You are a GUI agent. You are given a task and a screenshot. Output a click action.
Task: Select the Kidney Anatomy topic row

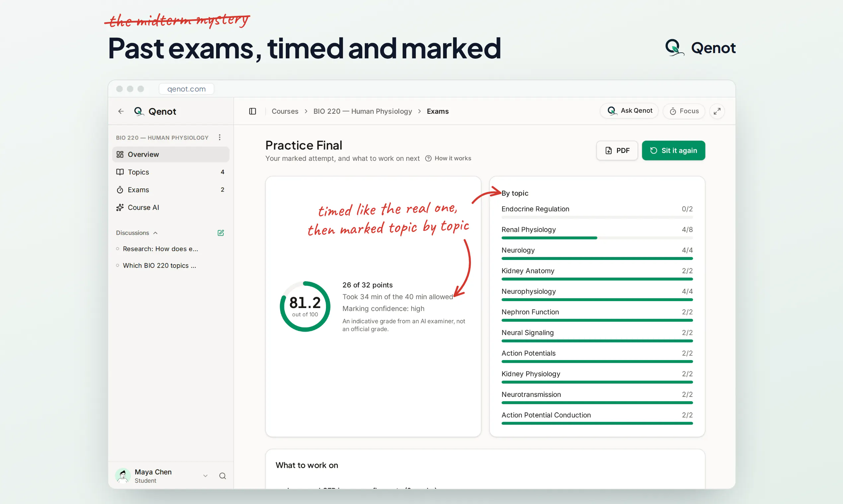pyautogui.click(x=597, y=275)
